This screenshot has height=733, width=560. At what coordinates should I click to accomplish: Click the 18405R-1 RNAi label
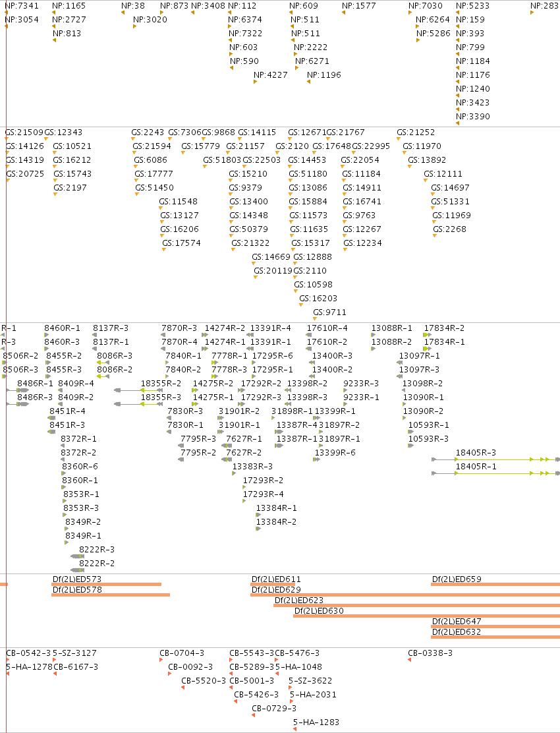pyautogui.click(x=476, y=467)
